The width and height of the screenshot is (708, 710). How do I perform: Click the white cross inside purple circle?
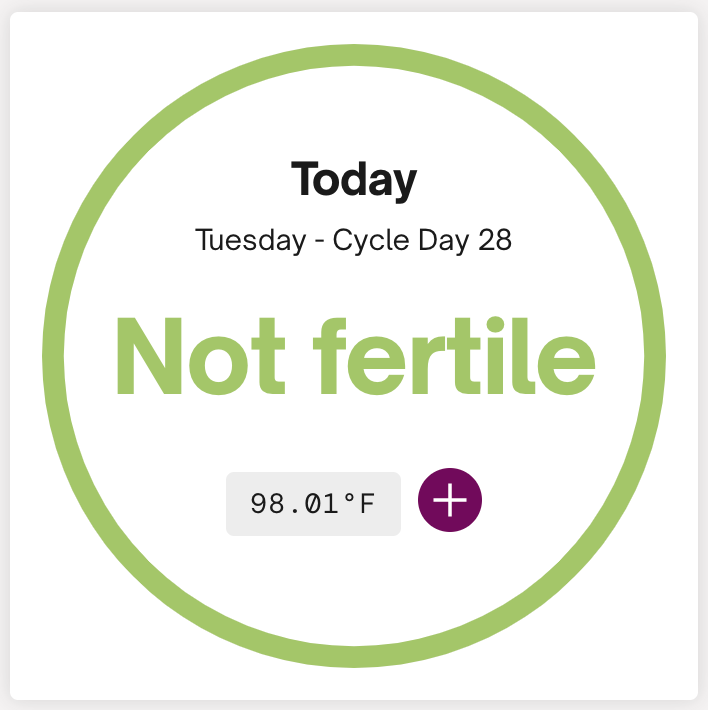450,501
